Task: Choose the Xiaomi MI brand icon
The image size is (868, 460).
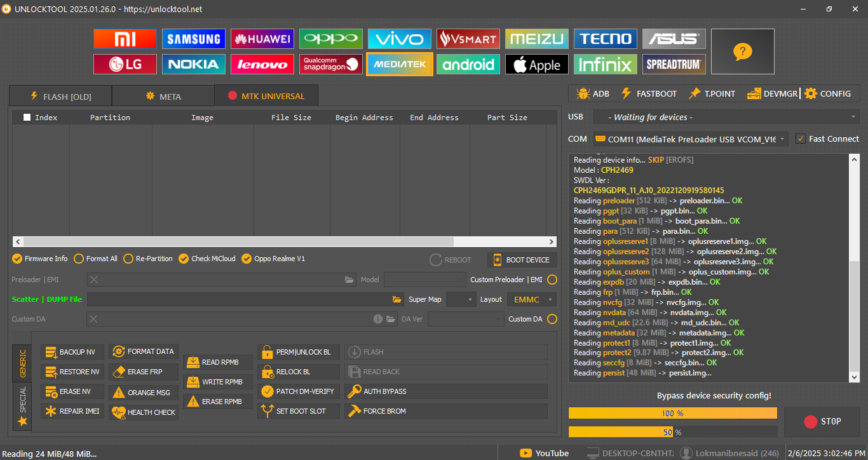Action: point(125,39)
